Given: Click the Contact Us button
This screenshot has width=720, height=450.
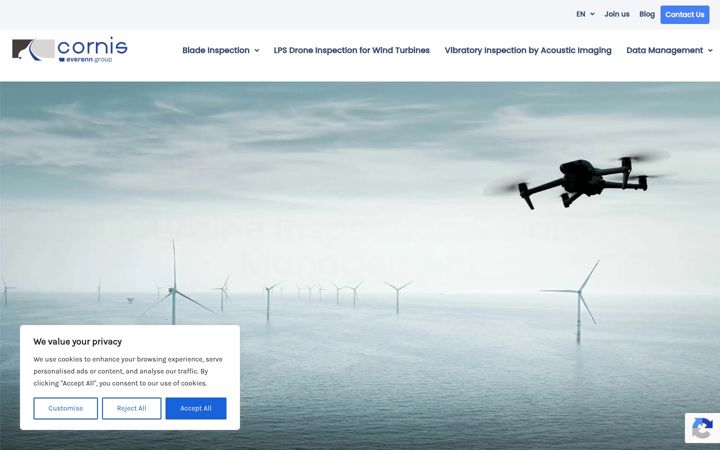Looking at the screenshot, I should point(685,15).
